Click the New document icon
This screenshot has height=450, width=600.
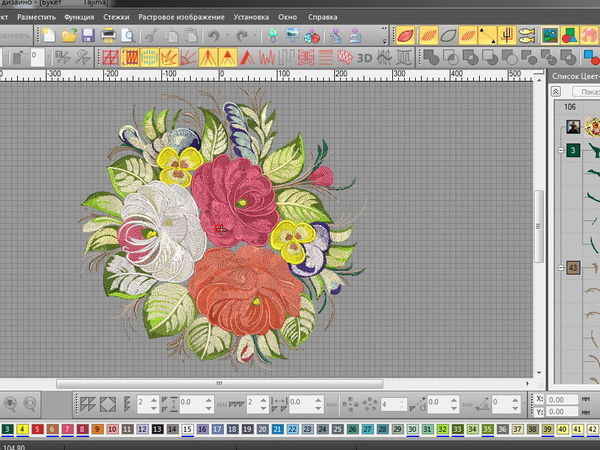coord(49,35)
